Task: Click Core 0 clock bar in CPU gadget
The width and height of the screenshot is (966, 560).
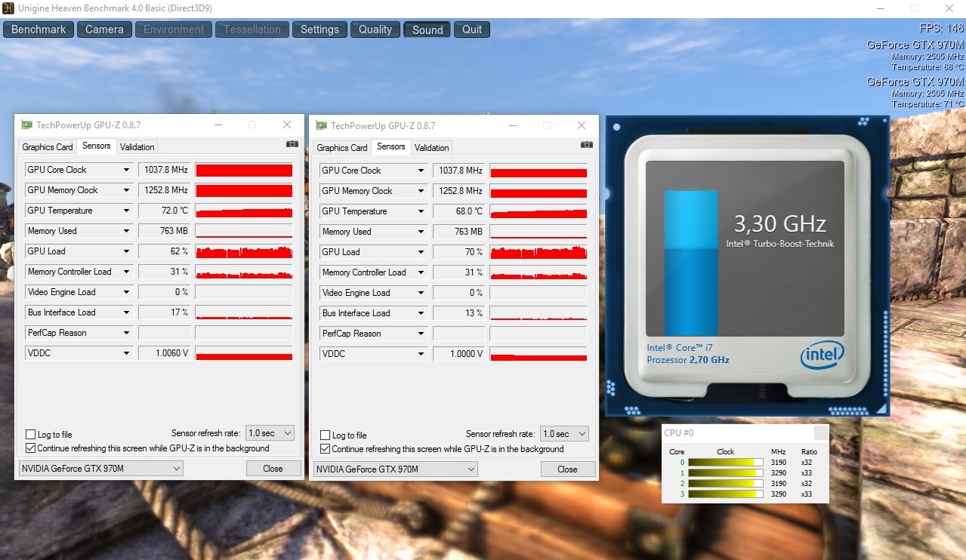Action: (725, 463)
